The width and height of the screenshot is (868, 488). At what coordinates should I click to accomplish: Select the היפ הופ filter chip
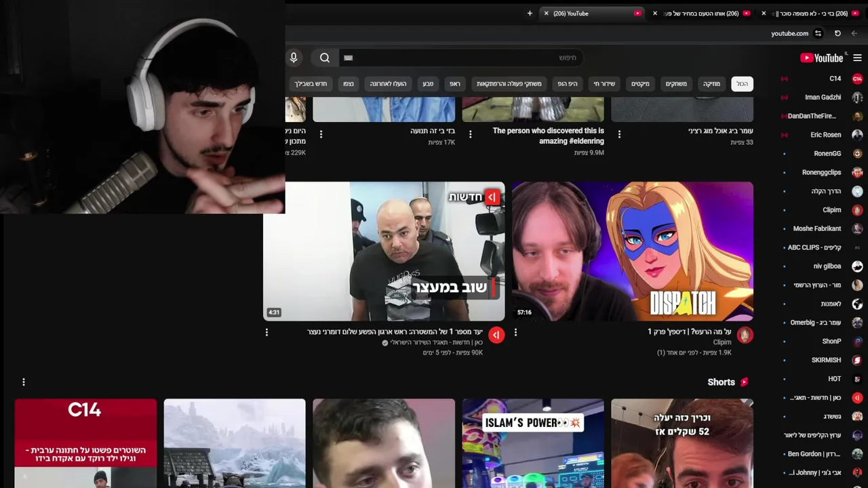567,84
